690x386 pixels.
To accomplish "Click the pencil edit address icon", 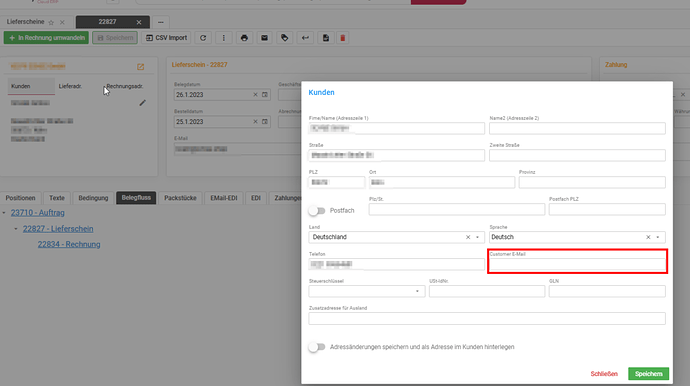I will tap(143, 103).
